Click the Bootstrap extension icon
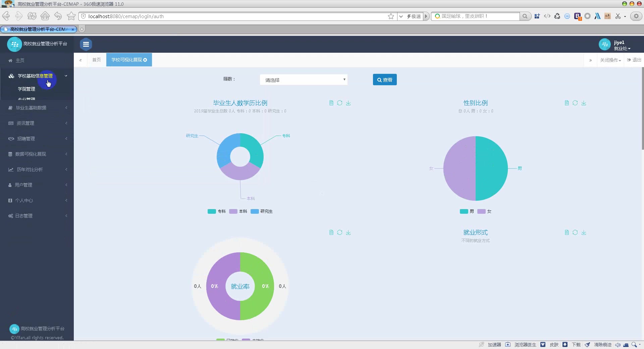 [578, 16]
